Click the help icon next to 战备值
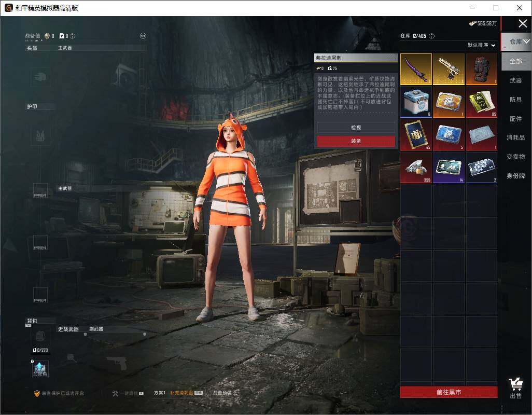Viewport: 532px width, 415px height. tap(72, 36)
